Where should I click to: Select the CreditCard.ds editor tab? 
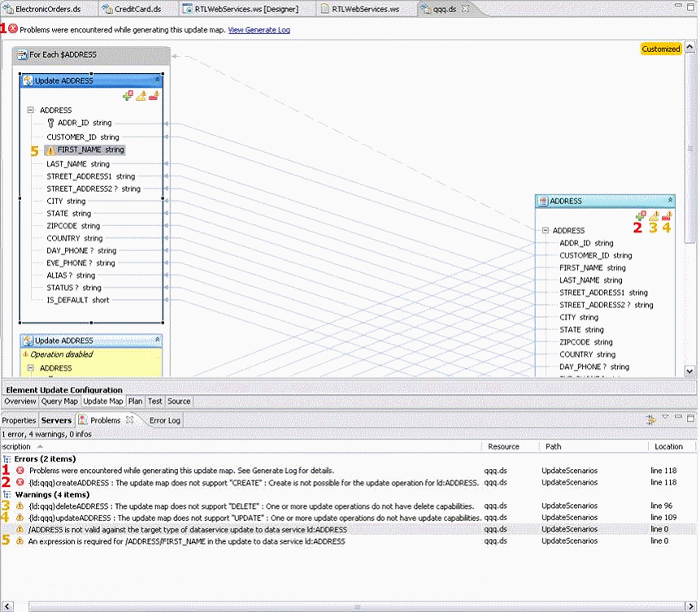pos(137,9)
